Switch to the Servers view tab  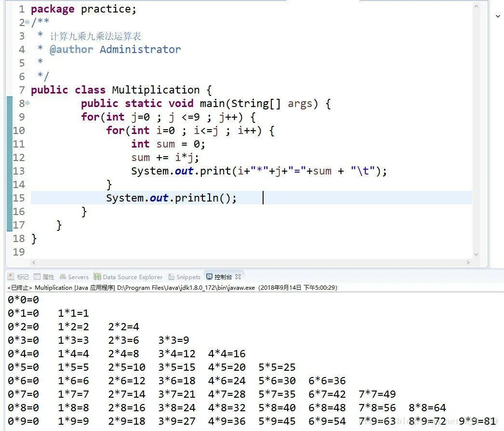(74, 277)
